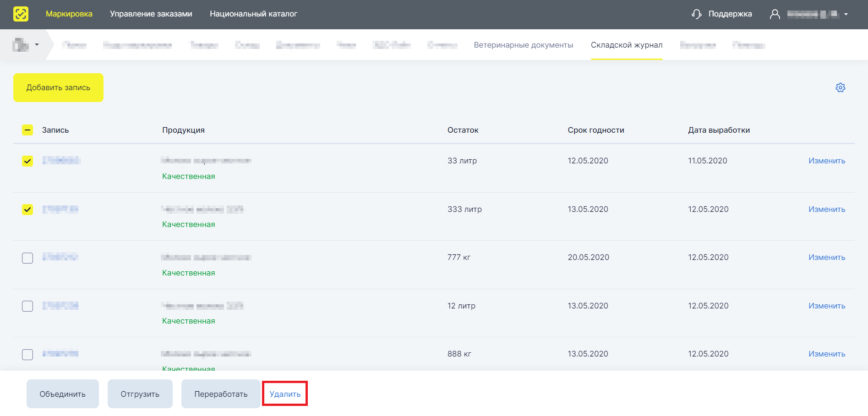Click Изменить for the 777 кг row
The width and height of the screenshot is (868, 416).
827,257
